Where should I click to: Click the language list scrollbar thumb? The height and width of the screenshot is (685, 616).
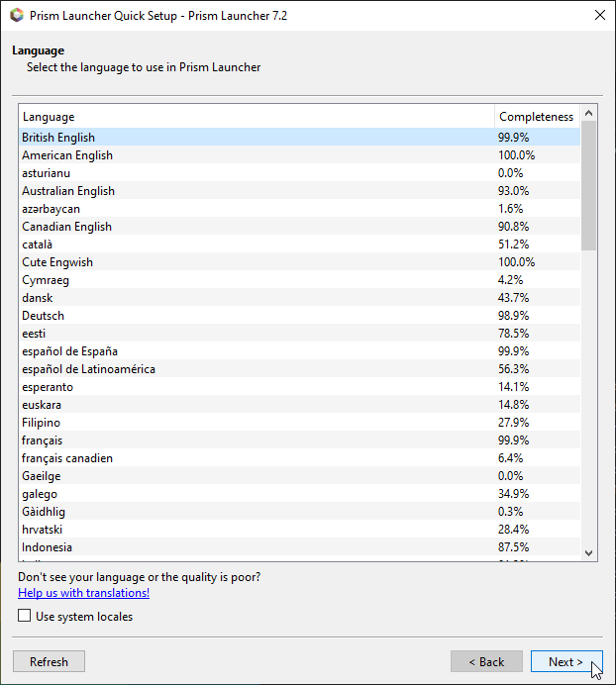click(588, 185)
